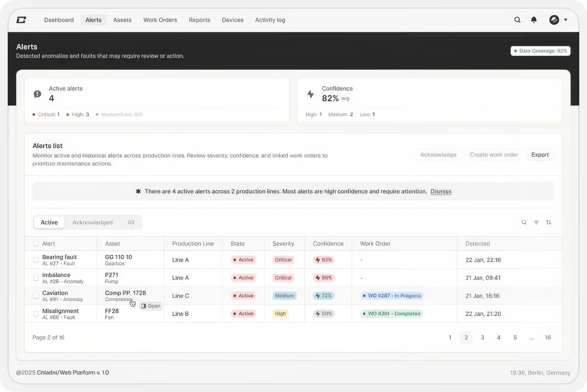Image resolution: width=587 pixels, height=392 pixels.
Task: Navigate to Work Orders
Action: click(x=160, y=20)
